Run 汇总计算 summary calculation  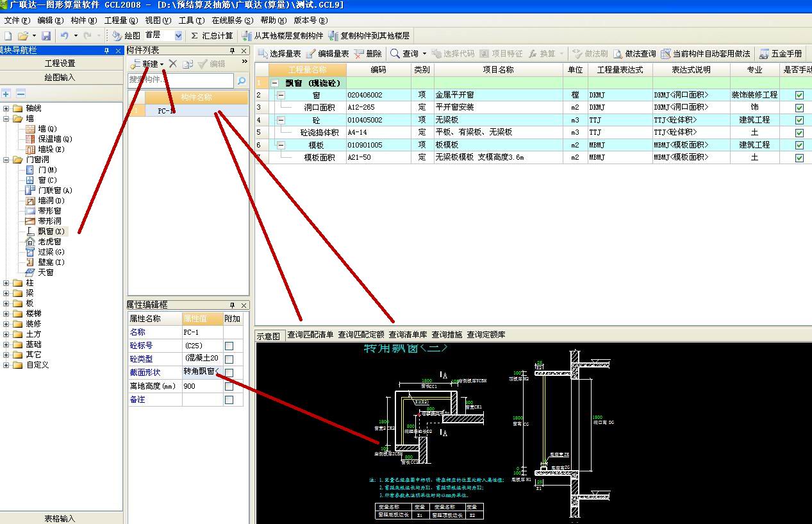click(x=212, y=36)
